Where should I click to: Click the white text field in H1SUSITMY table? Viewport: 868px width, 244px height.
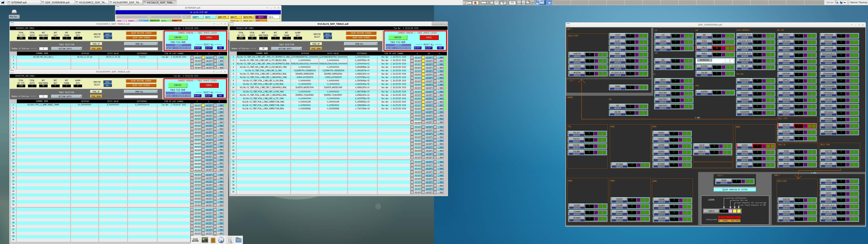point(141,96)
